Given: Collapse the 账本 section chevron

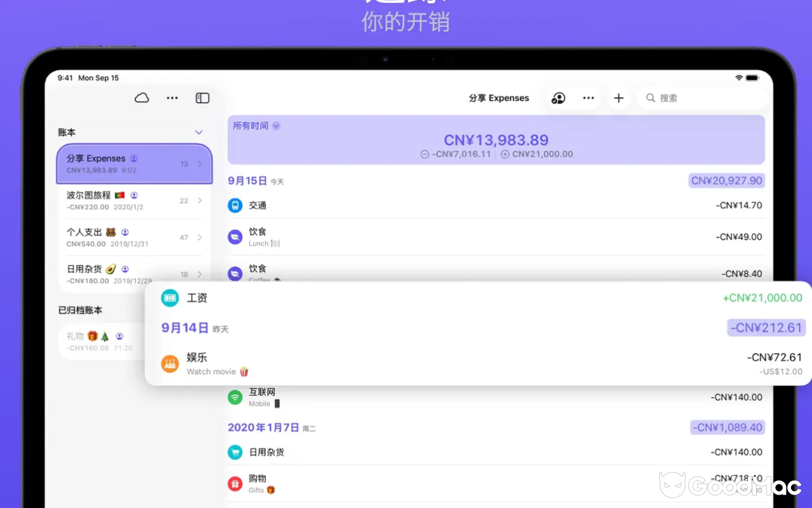Looking at the screenshot, I should pyautogui.click(x=199, y=132).
